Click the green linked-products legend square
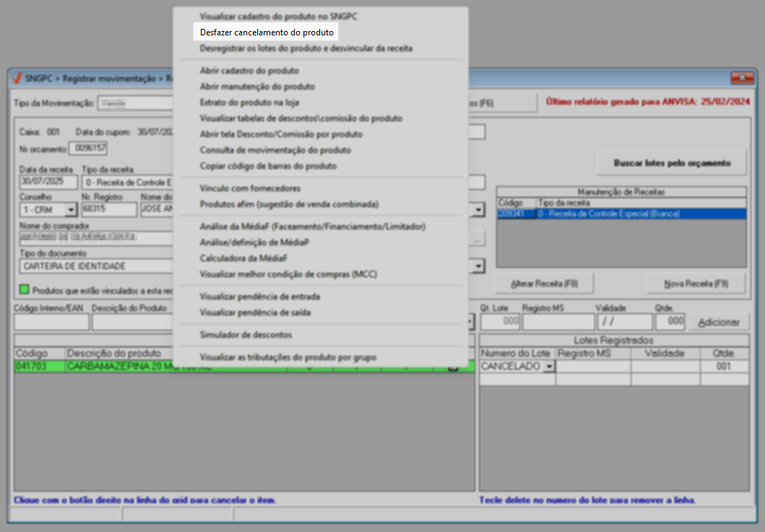765x532 pixels. [25, 289]
